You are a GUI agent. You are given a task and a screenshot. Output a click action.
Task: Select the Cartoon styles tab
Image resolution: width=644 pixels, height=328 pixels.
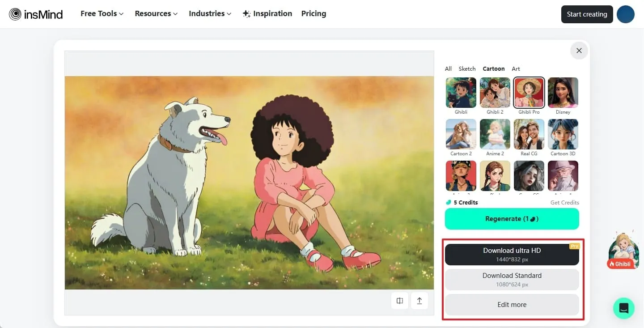(494, 68)
